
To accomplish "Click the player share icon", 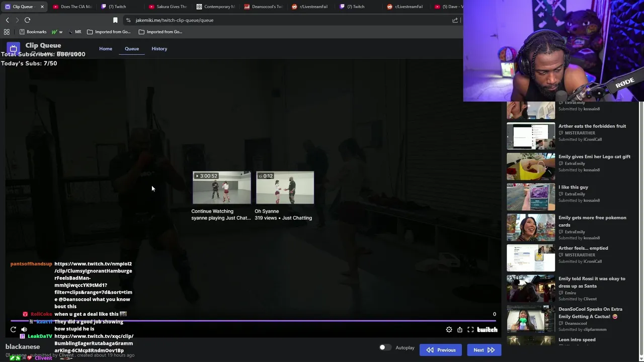I will 460,330.
